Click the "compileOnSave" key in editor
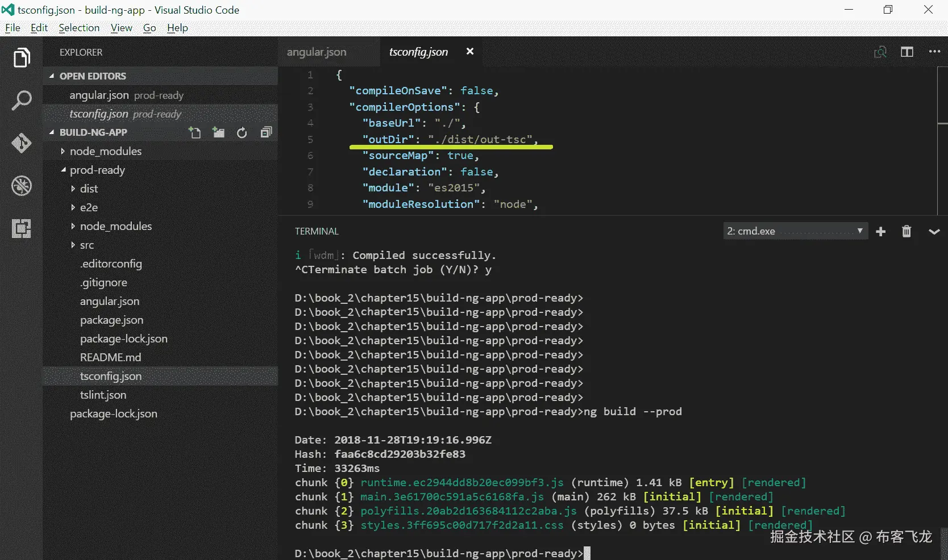Image resolution: width=948 pixels, height=560 pixels. 398,91
